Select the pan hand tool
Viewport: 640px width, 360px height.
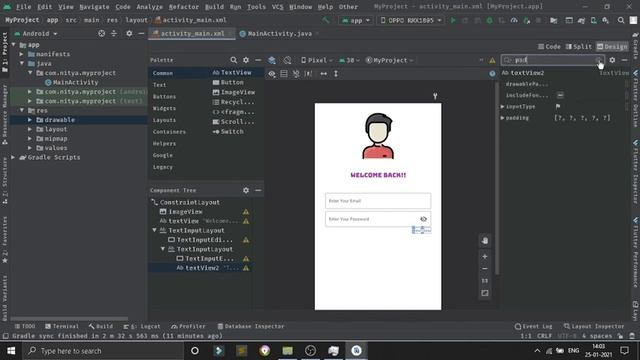[x=485, y=241]
